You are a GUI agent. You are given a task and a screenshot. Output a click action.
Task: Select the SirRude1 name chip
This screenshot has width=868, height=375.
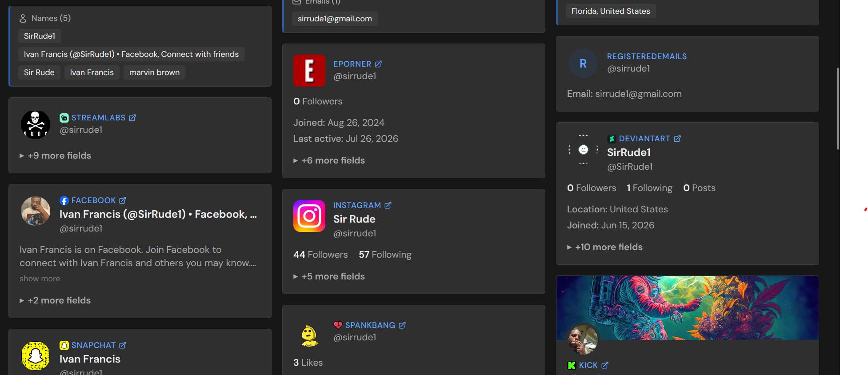click(x=40, y=36)
